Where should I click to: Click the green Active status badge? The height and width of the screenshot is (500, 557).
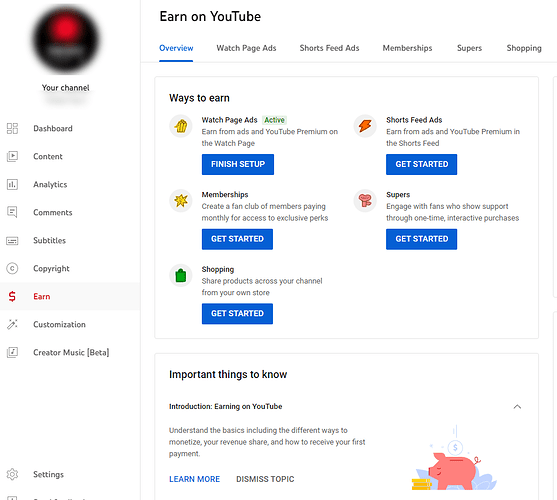coord(274,120)
